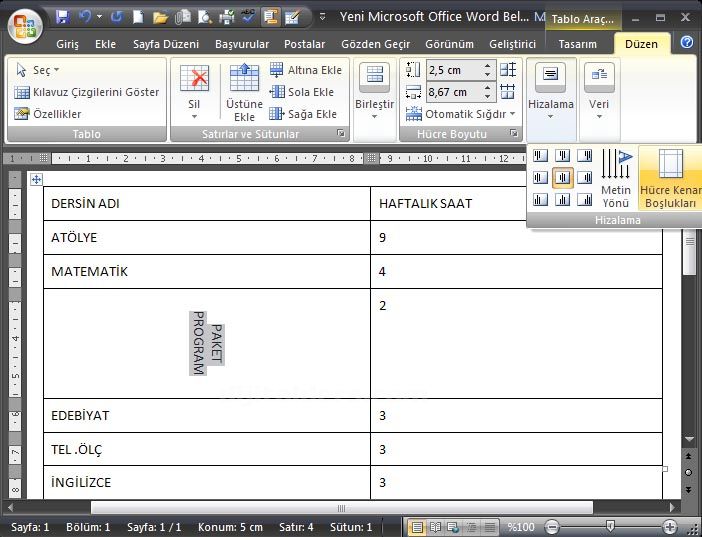Open the Başvurular tab
Screen dimensions: 702x537
click(242, 44)
